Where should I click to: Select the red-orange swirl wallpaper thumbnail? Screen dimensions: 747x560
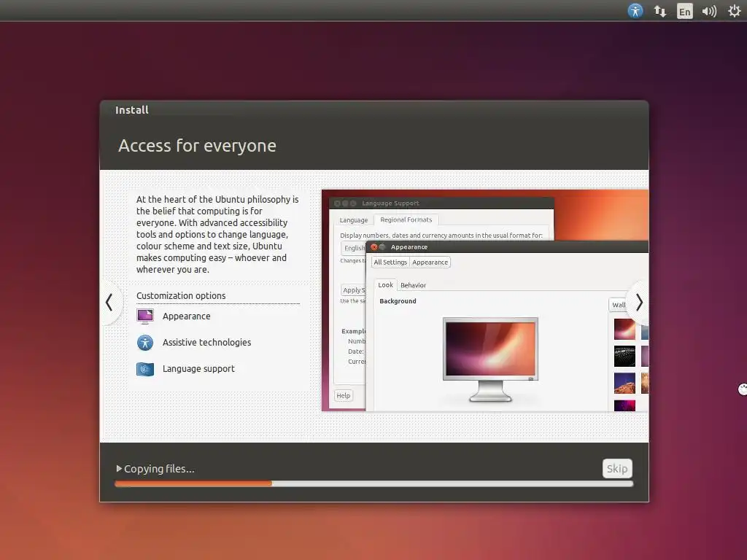624,329
